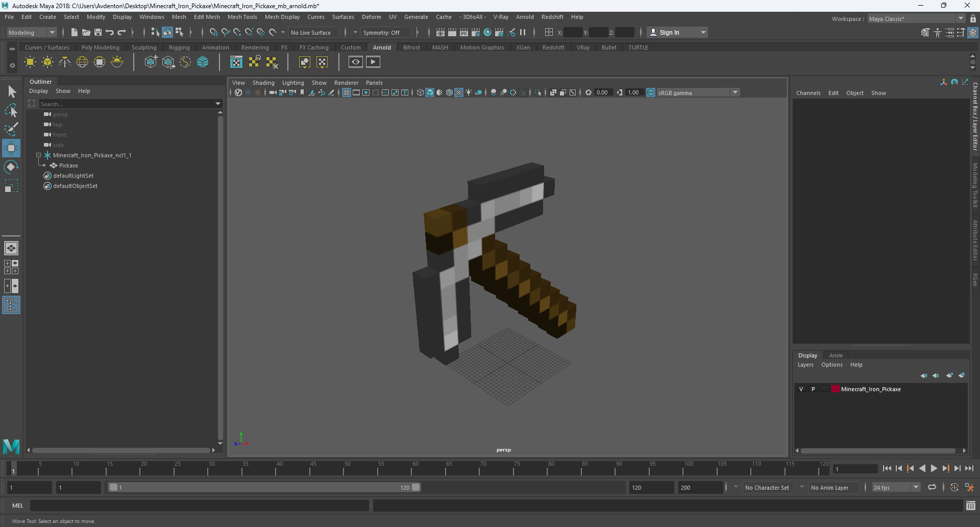
Task: Select Pickaxe mesh in Outliner
Action: [x=68, y=165]
